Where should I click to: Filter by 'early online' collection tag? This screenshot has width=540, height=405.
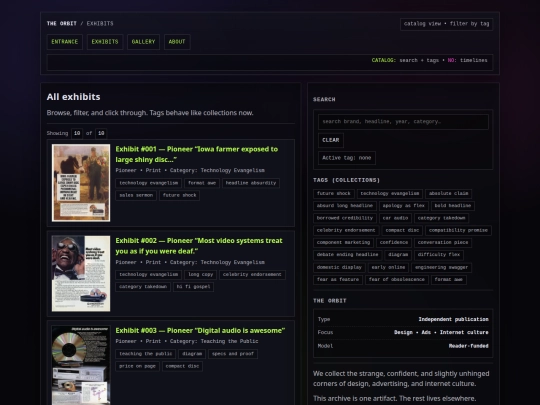point(388,267)
